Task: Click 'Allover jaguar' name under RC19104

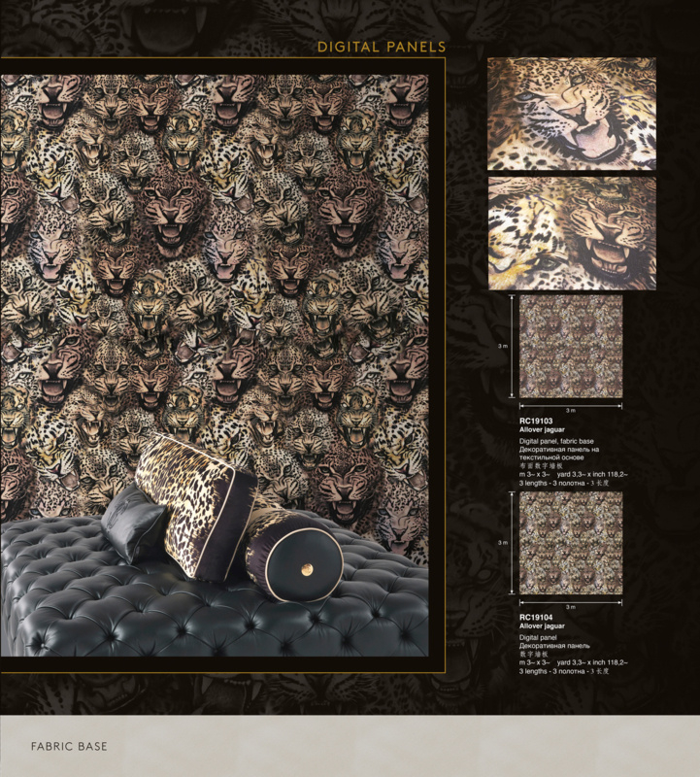Action: point(542,625)
